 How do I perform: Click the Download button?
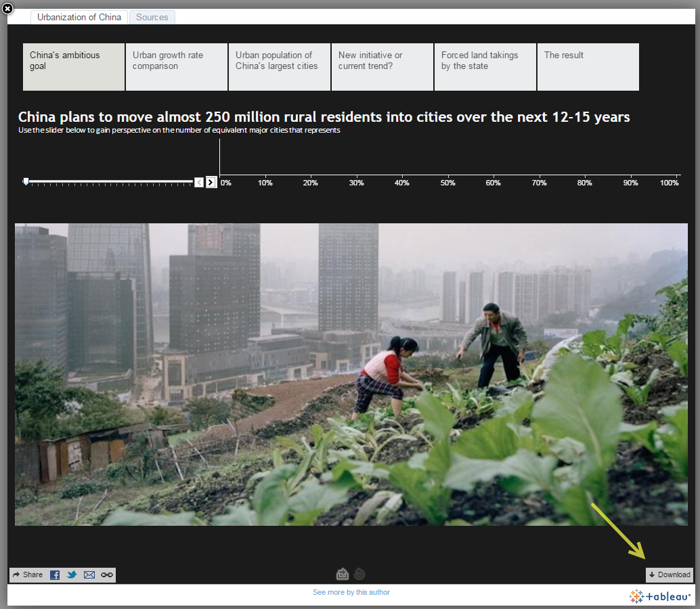pos(669,574)
